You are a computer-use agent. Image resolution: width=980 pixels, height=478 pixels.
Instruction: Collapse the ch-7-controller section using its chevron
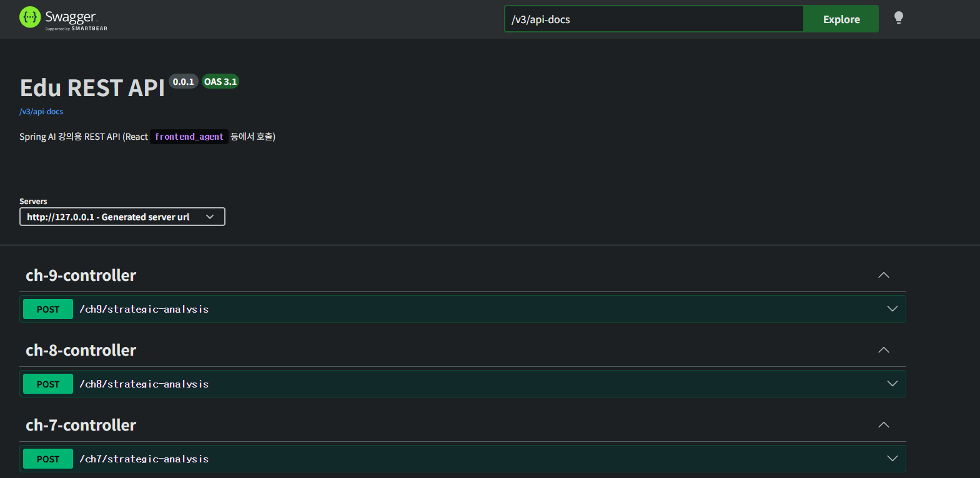click(x=883, y=425)
